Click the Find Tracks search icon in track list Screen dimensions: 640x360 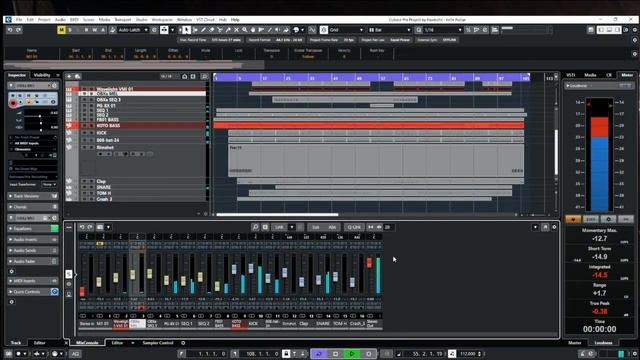tap(204, 76)
